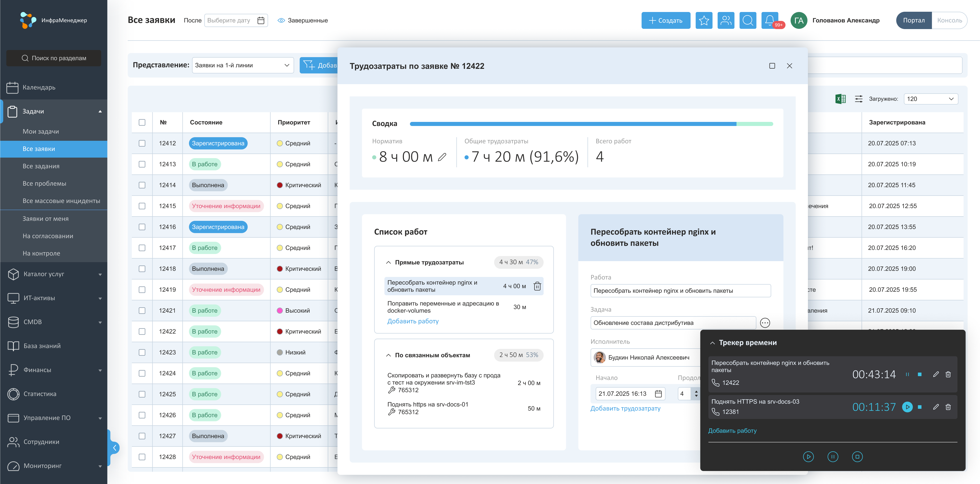Viewport: 980px width, 484px height.
Task: Start the 00:11:37 timer play button
Action: click(x=907, y=407)
